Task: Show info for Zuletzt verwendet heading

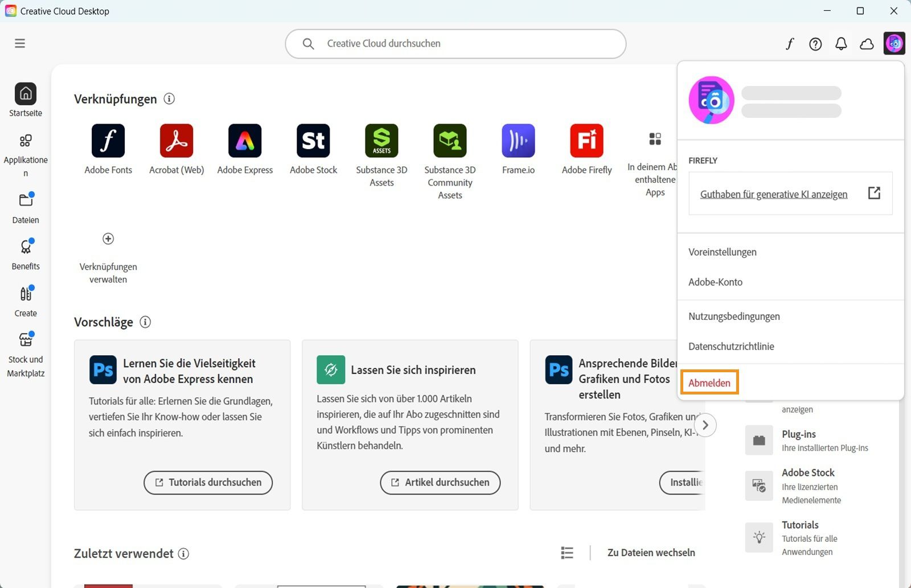Action: point(183,553)
